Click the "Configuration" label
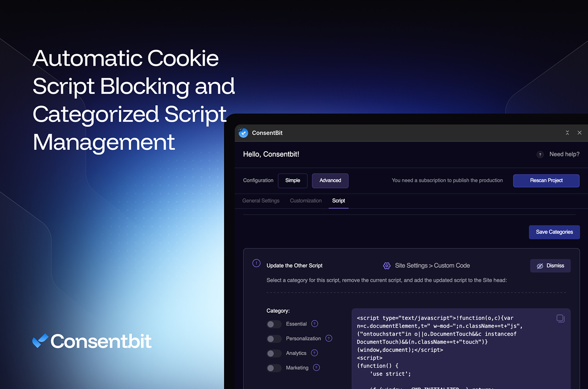The width and height of the screenshot is (588, 389). 258,180
